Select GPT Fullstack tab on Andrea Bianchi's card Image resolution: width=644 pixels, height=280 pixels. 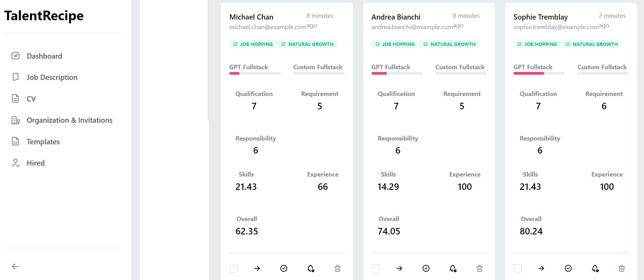(x=391, y=67)
